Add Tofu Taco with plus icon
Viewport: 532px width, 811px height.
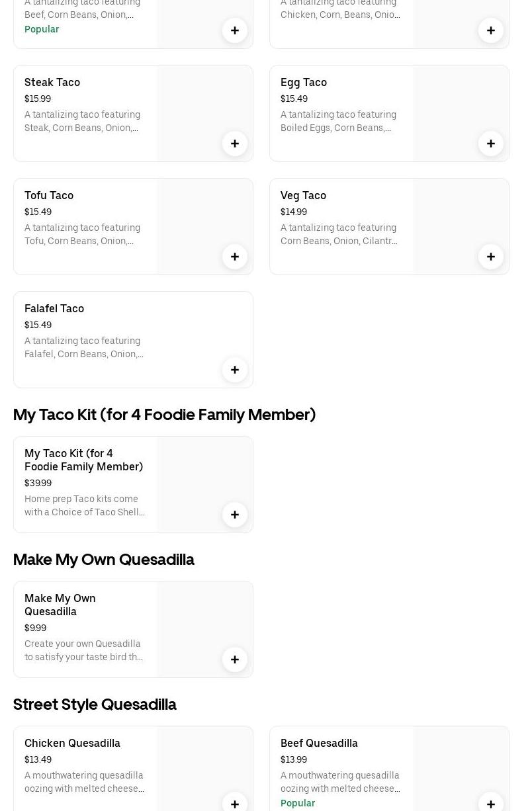pos(235,257)
